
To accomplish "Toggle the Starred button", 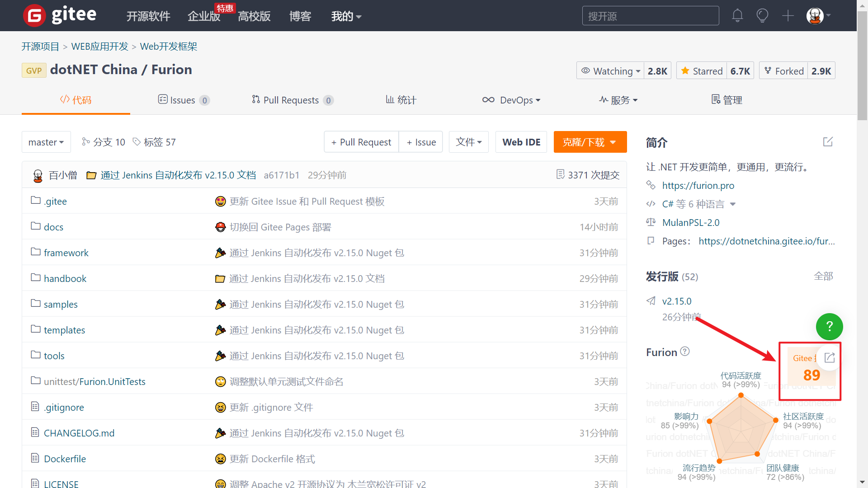I will 702,71.
